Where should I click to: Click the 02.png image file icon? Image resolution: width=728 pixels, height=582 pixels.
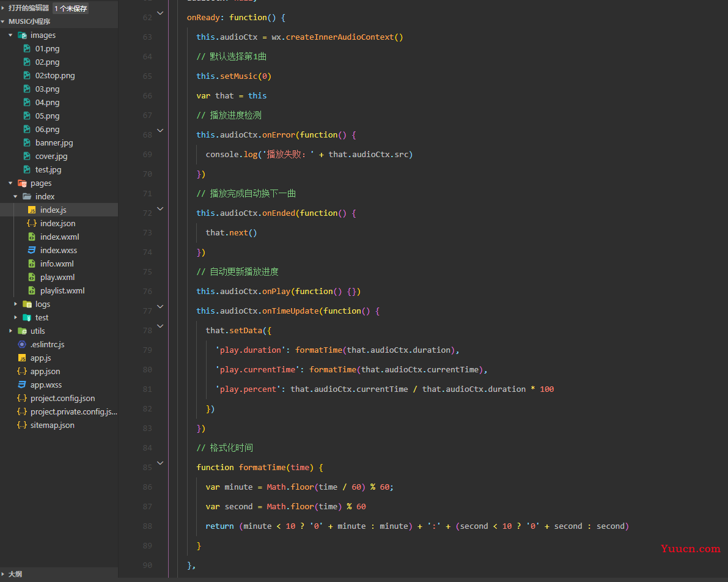coord(27,62)
